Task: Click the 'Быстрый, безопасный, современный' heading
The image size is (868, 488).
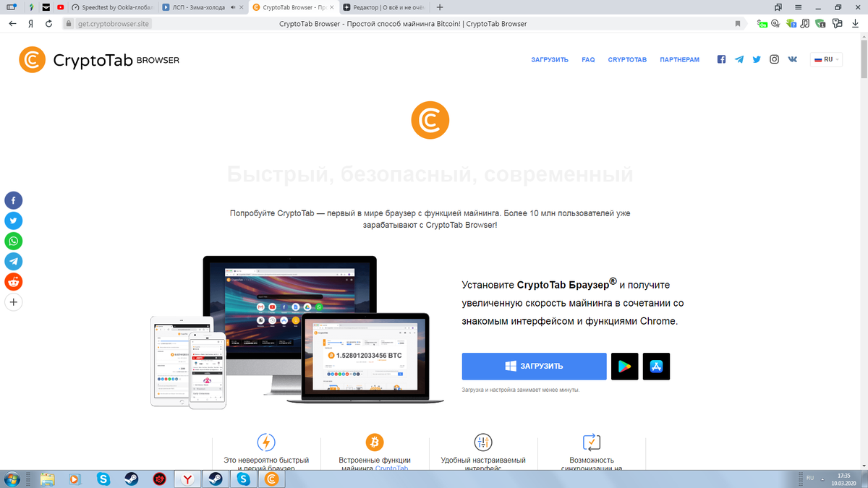Action: click(x=430, y=175)
